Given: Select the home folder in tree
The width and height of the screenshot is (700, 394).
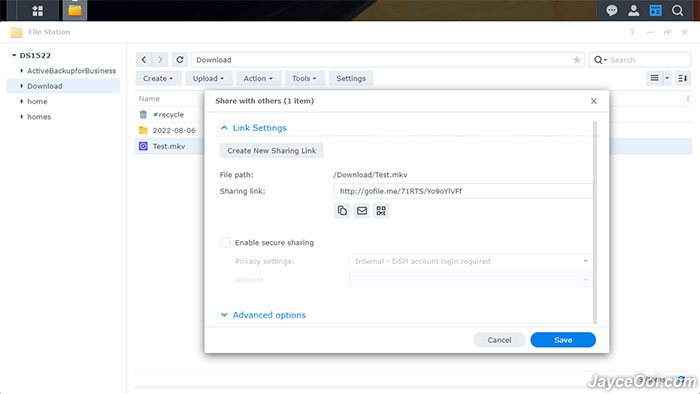Looking at the screenshot, I should coord(37,101).
